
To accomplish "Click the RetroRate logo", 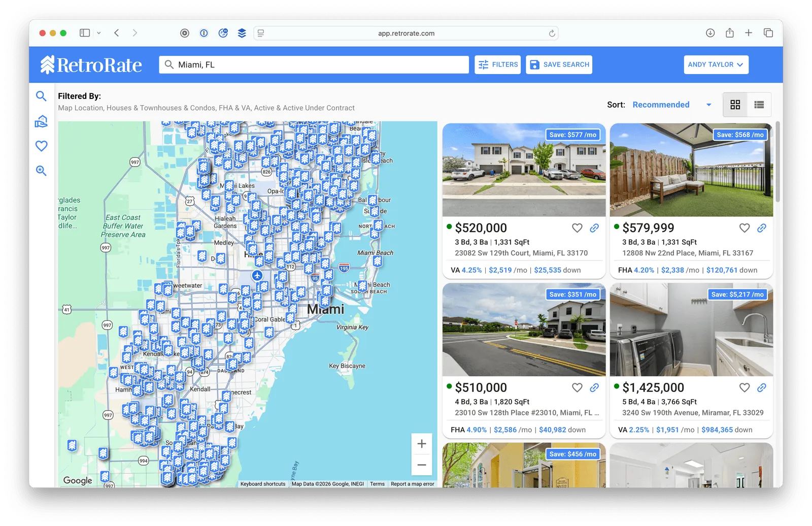I will [91, 64].
